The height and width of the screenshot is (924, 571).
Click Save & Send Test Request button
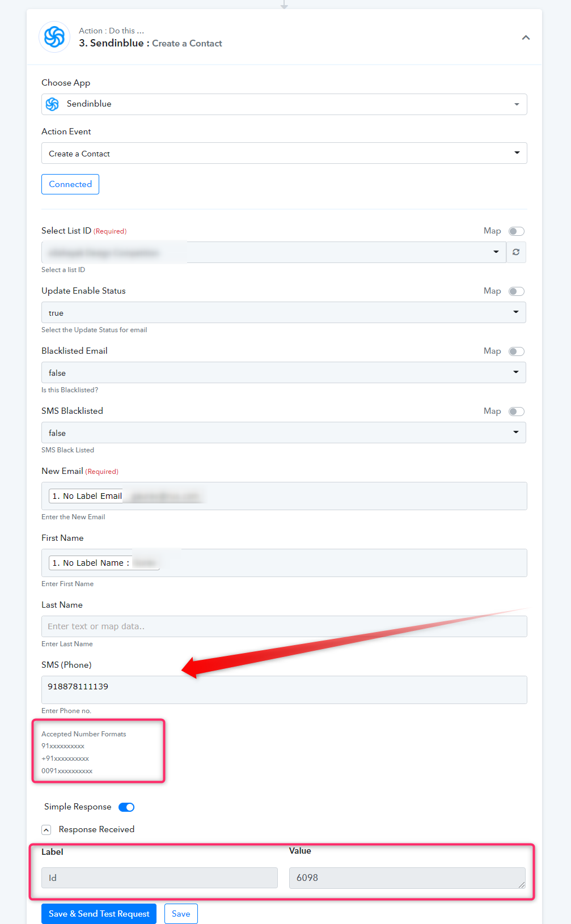tap(99, 914)
